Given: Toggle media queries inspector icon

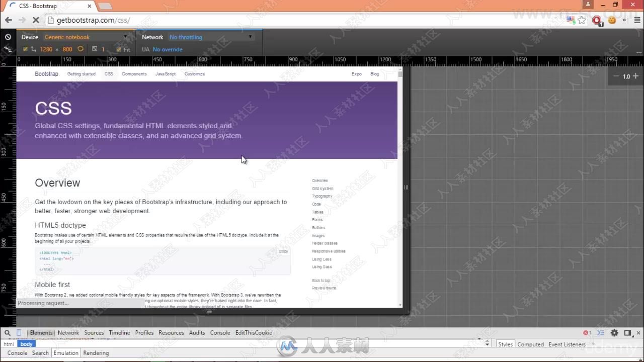Looking at the screenshot, I should [x=8, y=49].
